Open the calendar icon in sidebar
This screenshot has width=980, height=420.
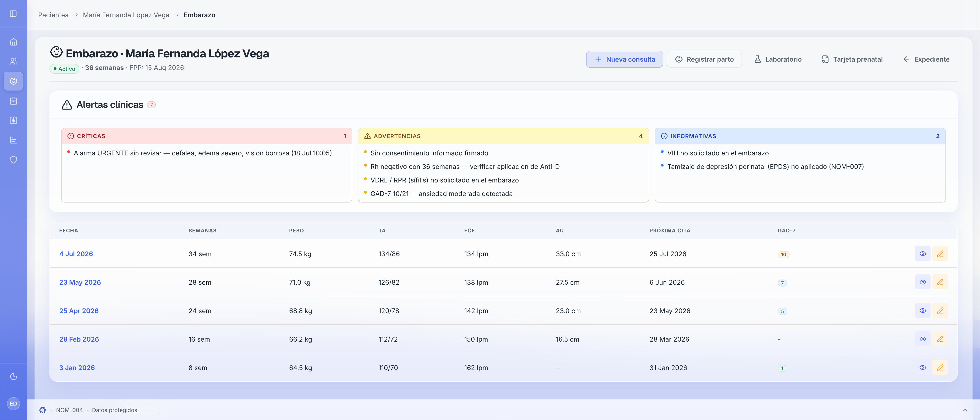13,101
